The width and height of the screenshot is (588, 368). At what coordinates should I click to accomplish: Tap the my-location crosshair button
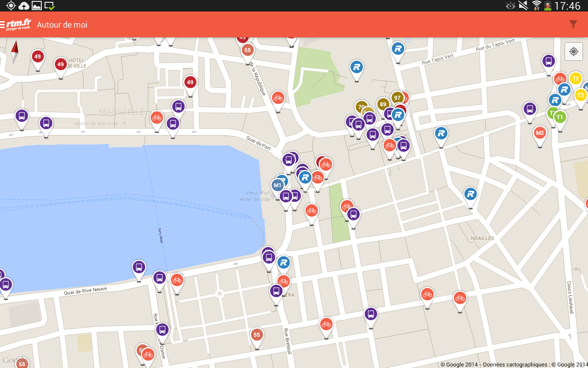[573, 52]
